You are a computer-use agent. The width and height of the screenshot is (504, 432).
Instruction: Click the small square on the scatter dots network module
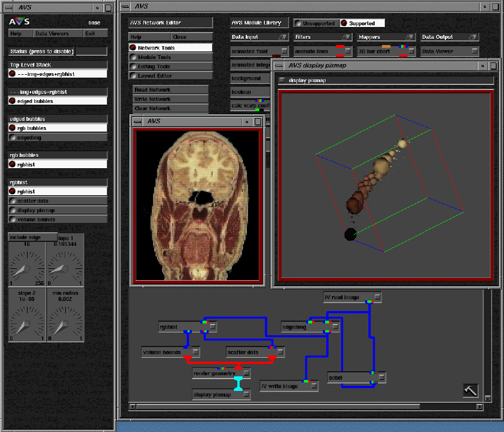click(280, 352)
